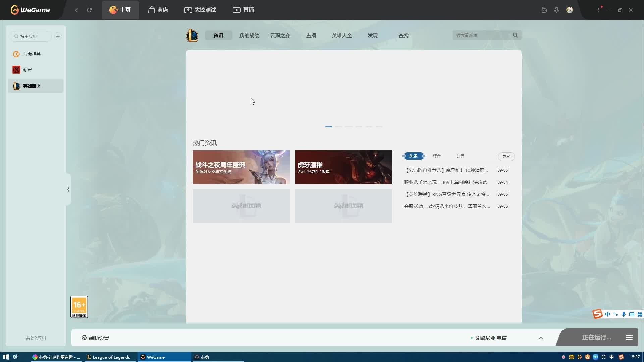Select 与我相关 in sidebar
Image resolution: width=644 pixels, height=362 pixels.
(x=36, y=54)
